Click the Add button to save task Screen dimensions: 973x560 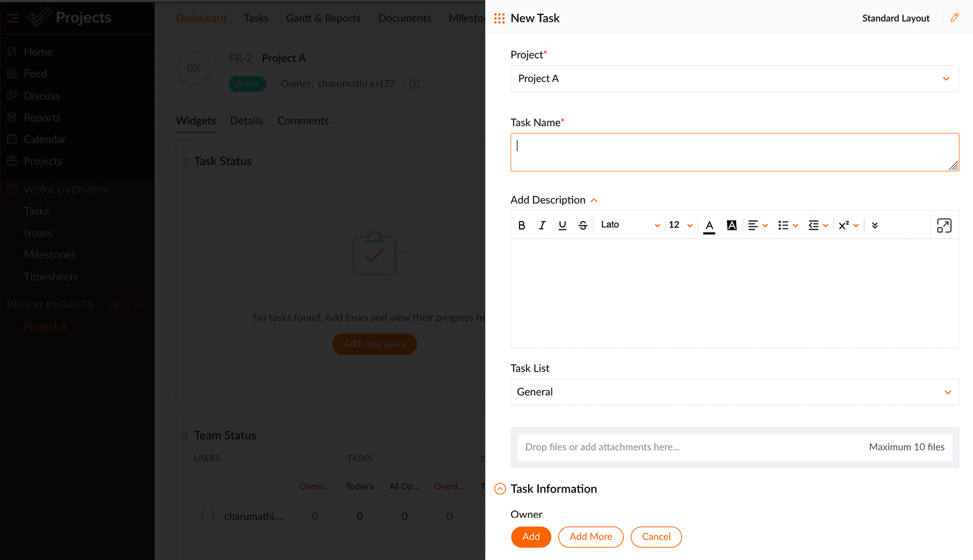click(x=531, y=536)
